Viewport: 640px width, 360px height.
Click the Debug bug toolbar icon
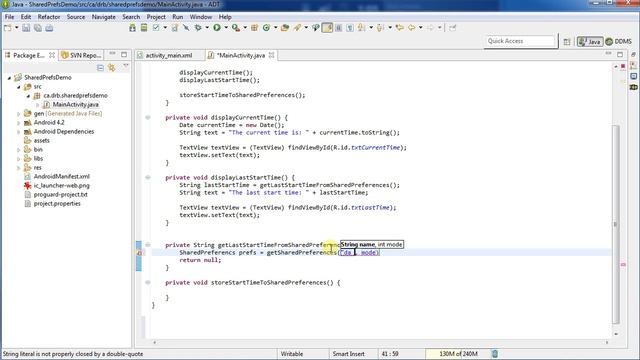[198, 28]
